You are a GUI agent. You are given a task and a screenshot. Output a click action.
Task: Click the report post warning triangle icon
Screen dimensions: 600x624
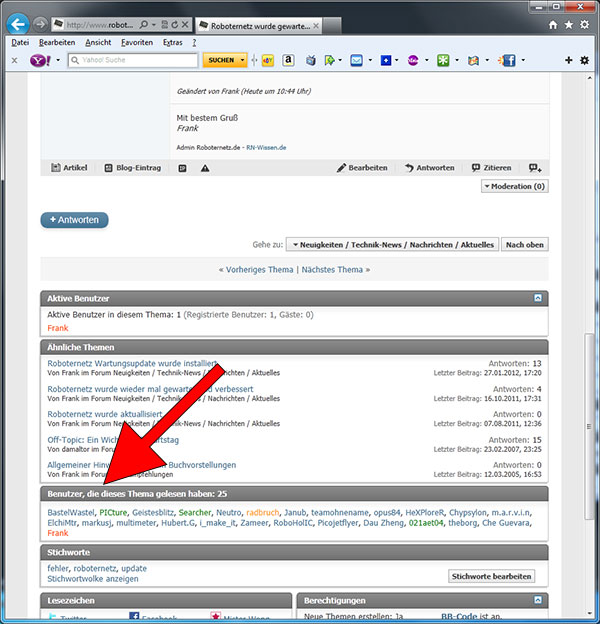(x=205, y=168)
